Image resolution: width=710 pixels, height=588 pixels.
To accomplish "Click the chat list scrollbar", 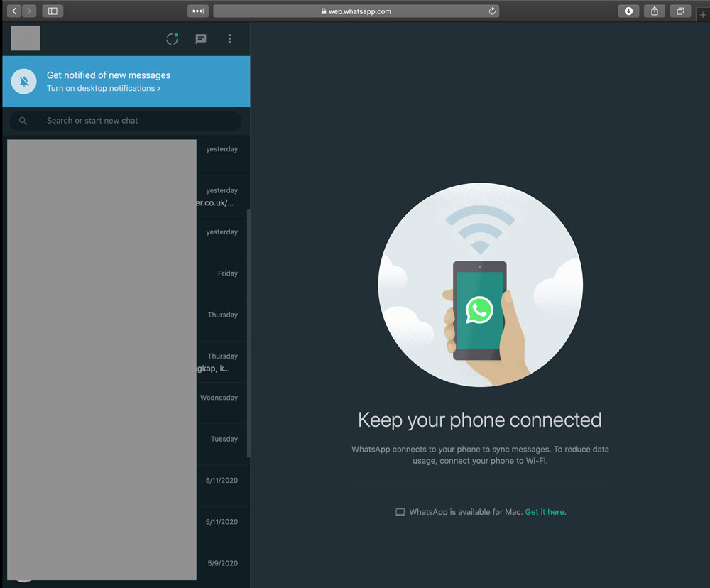I will click(x=248, y=333).
